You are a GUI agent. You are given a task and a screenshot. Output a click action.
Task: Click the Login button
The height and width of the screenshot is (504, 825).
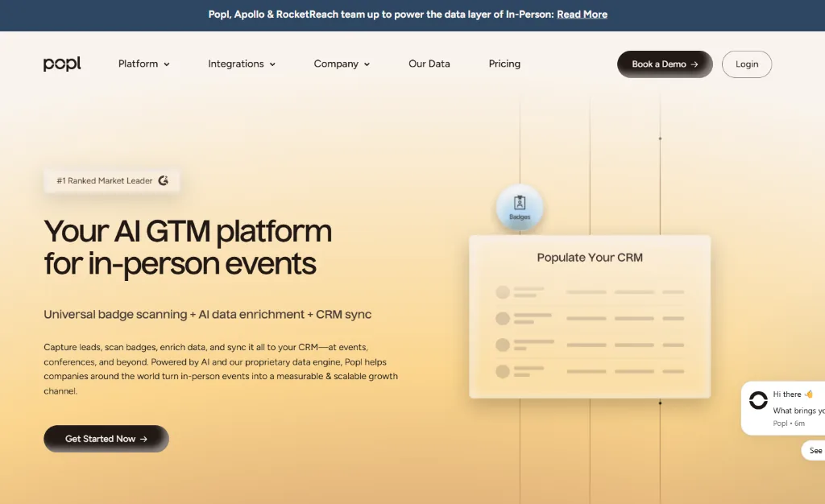(747, 64)
